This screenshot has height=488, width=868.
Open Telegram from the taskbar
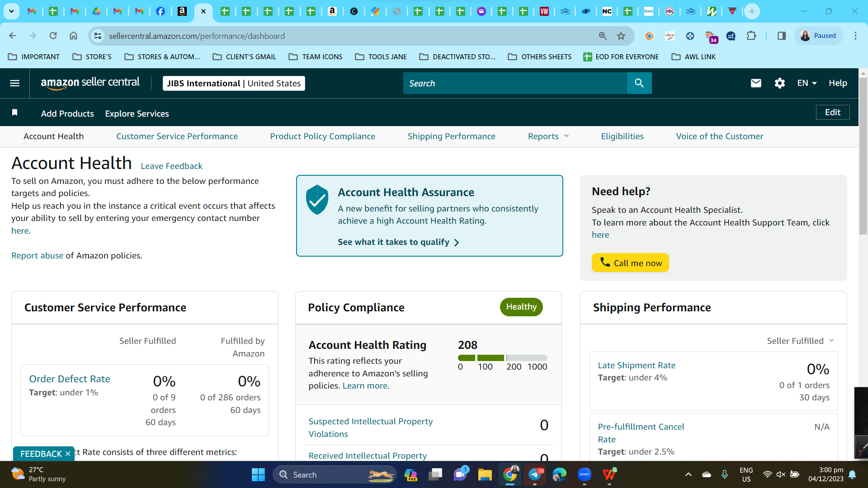(535, 474)
